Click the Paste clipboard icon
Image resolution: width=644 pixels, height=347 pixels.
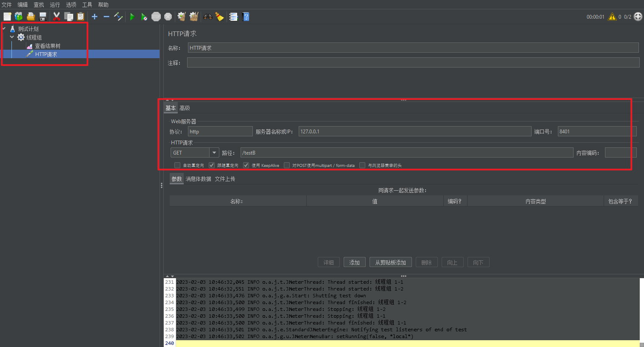(x=81, y=17)
